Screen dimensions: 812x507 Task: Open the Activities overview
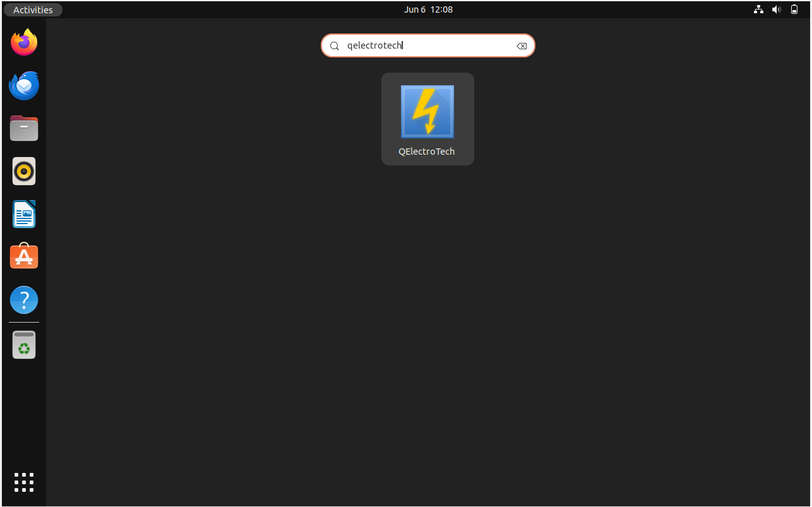click(33, 9)
